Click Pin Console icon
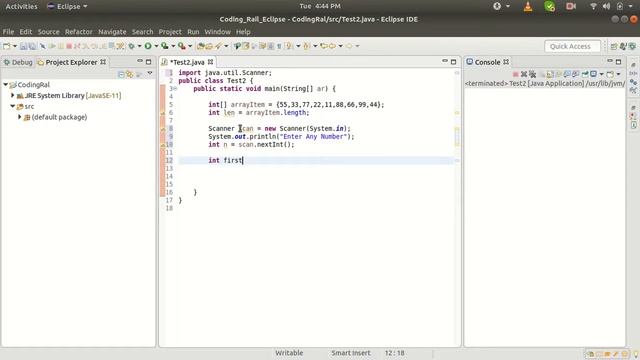 pos(585,74)
